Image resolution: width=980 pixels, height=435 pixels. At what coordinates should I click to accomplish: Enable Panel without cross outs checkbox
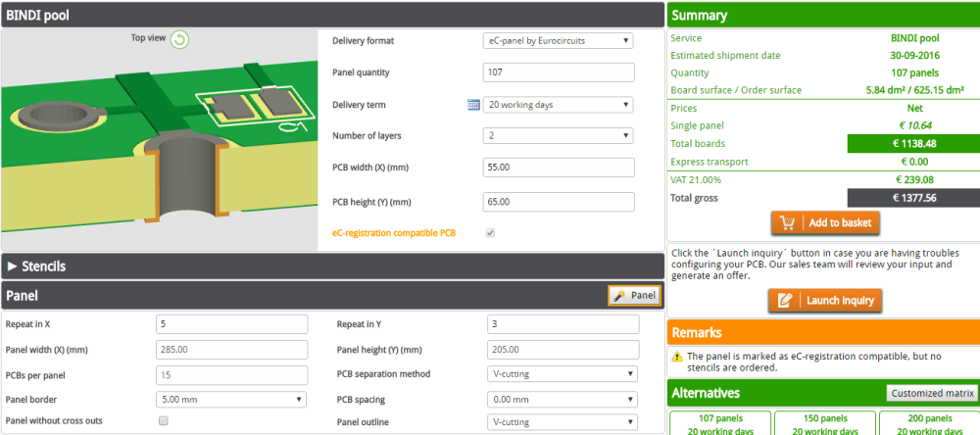click(x=163, y=421)
